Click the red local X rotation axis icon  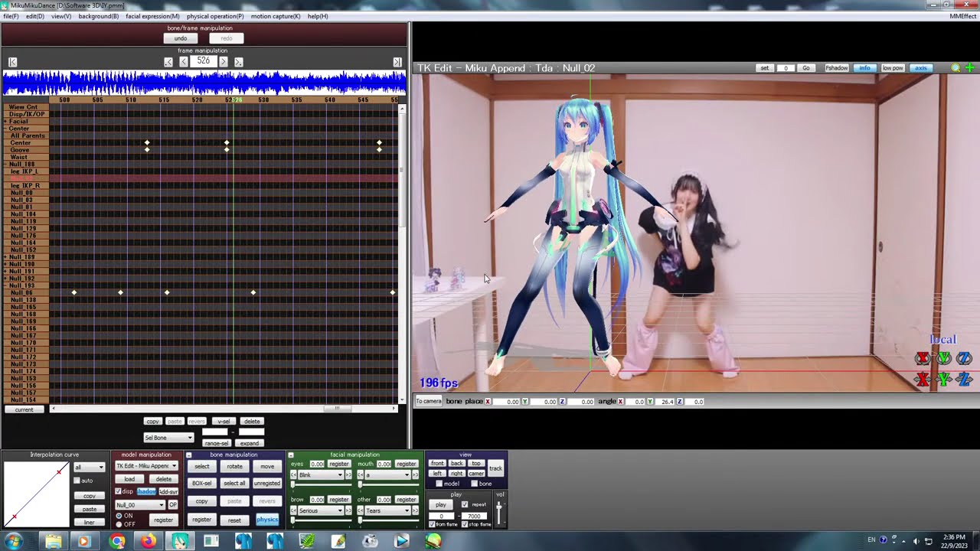(x=923, y=359)
